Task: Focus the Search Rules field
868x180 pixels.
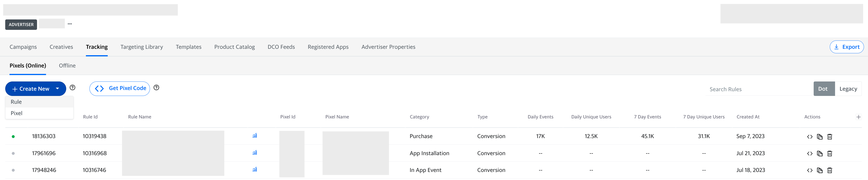Action: click(758, 89)
